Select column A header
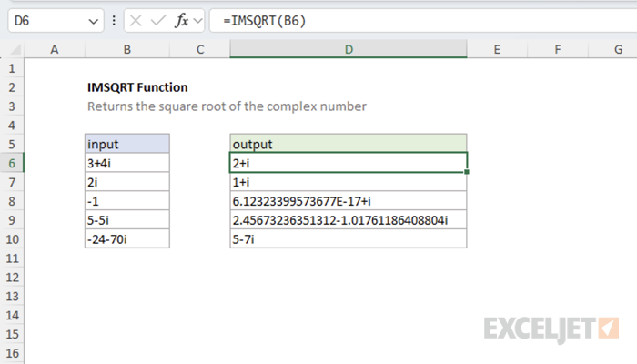This screenshot has width=637, height=364. pos(55,49)
